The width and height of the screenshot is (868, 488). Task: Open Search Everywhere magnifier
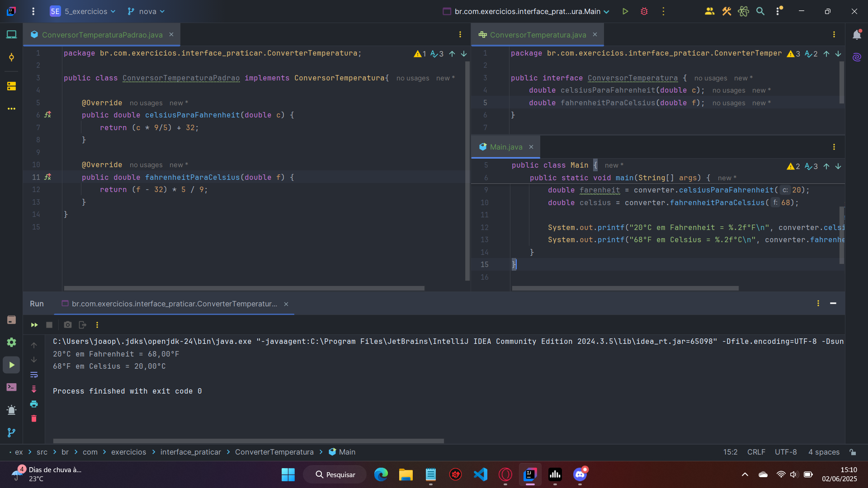760,11
